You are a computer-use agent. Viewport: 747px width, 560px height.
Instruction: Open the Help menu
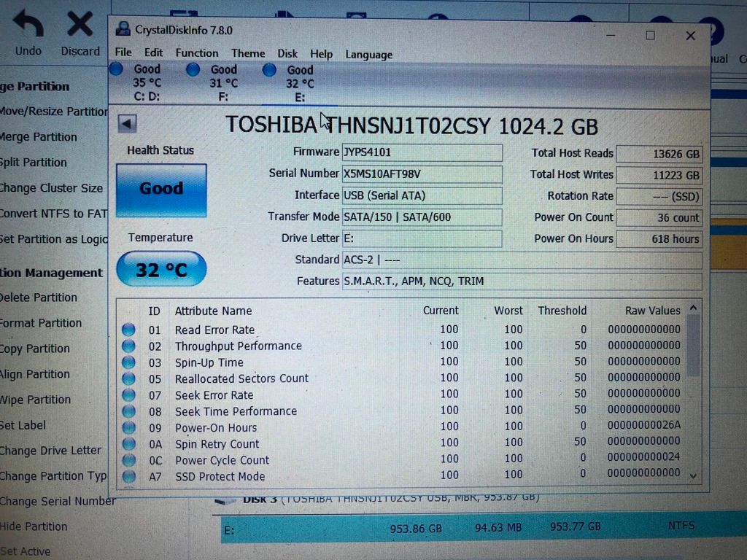[x=322, y=54]
